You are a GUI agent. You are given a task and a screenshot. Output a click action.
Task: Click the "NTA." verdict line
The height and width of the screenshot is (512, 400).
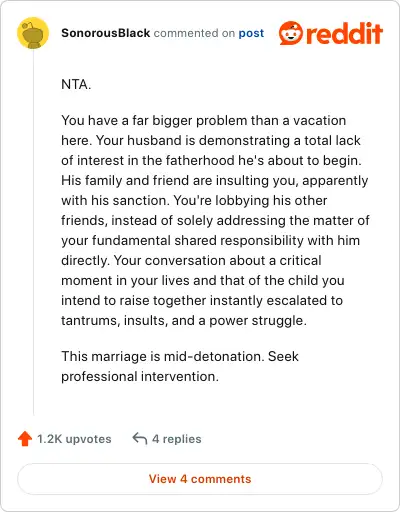76,84
